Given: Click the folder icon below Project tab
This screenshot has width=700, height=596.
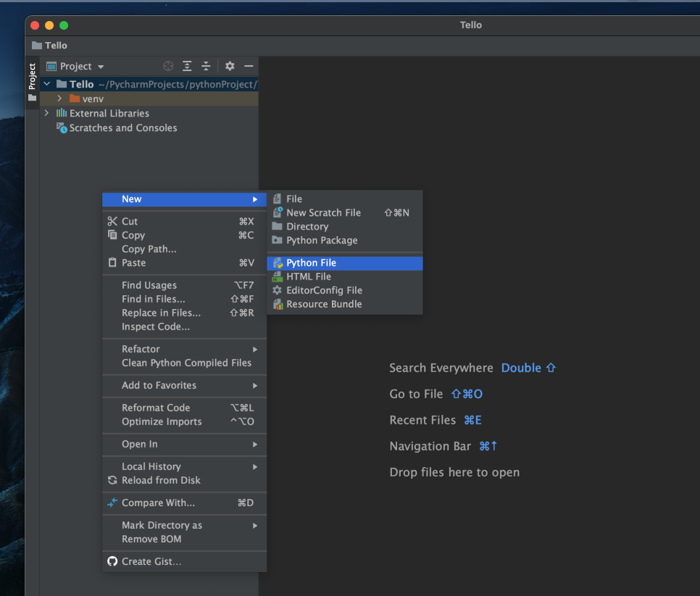Looking at the screenshot, I should pos(32,98).
